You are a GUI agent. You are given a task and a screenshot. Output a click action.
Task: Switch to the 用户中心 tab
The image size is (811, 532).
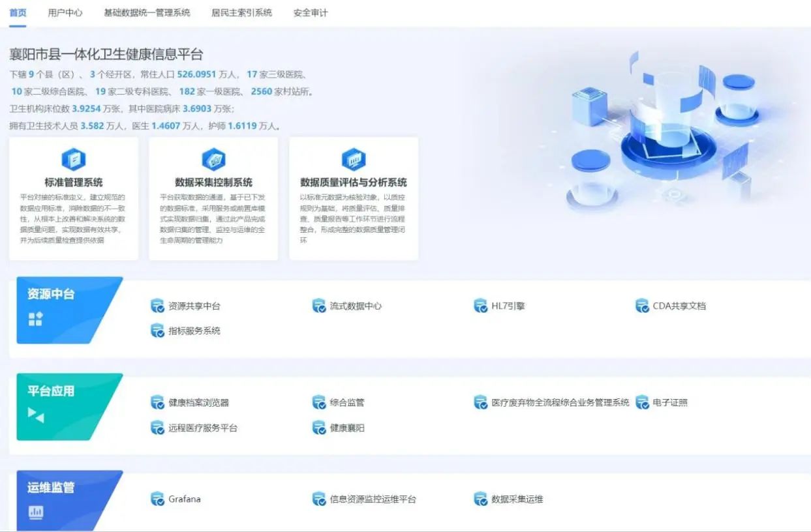[65, 11]
